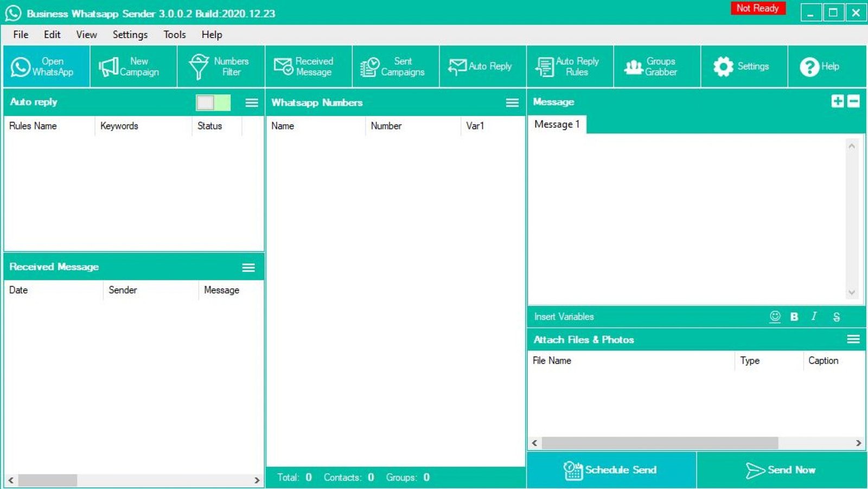The height and width of the screenshot is (489, 868).
Task: Apply bold formatting to message text
Action: [794, 317]
